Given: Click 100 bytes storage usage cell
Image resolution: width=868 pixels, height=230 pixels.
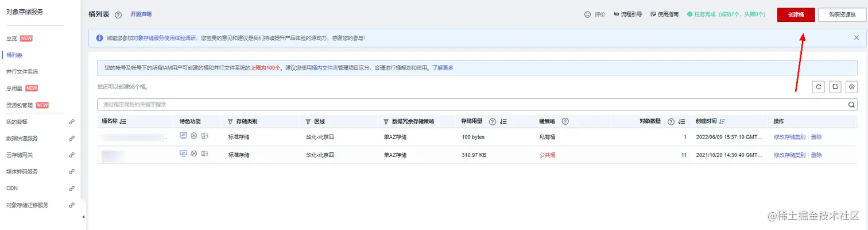Looking at the screenshot, I should [x=473, y=137].
